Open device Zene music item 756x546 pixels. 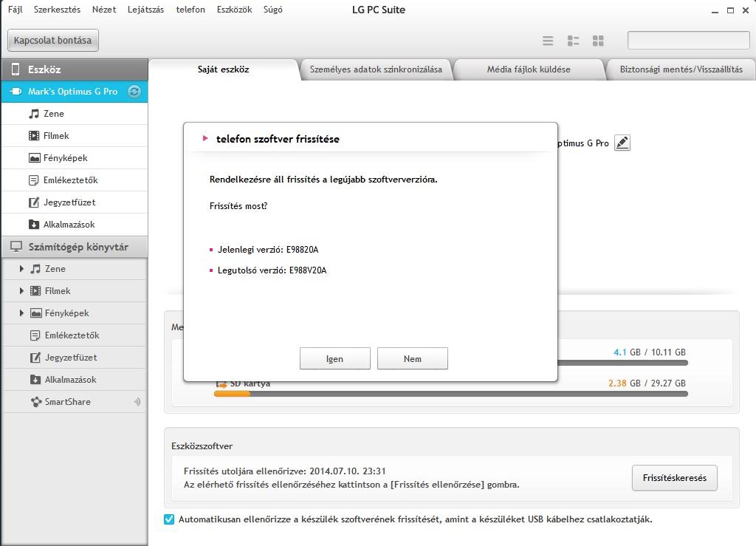[75, 114]
